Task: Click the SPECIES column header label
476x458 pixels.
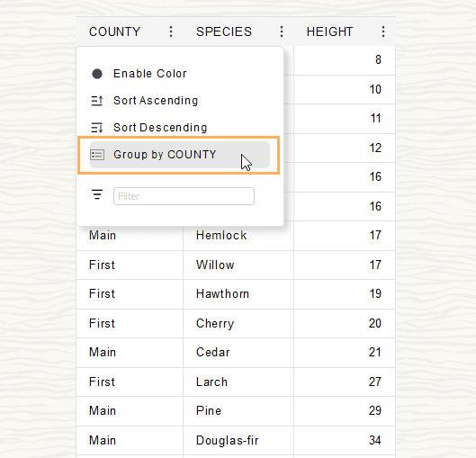Action: (x=224, y=31)
